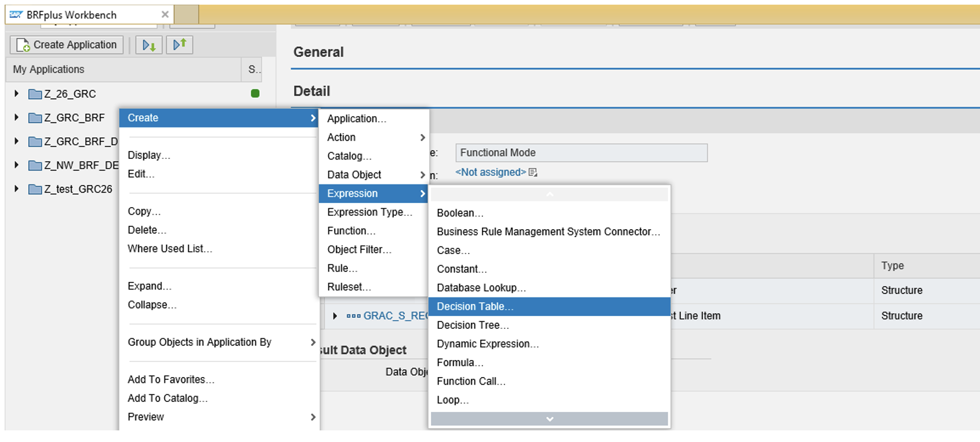980x442 pixels.
Task: Click the folder icon of Z_GRC_BRF
Action: point(35,118)
